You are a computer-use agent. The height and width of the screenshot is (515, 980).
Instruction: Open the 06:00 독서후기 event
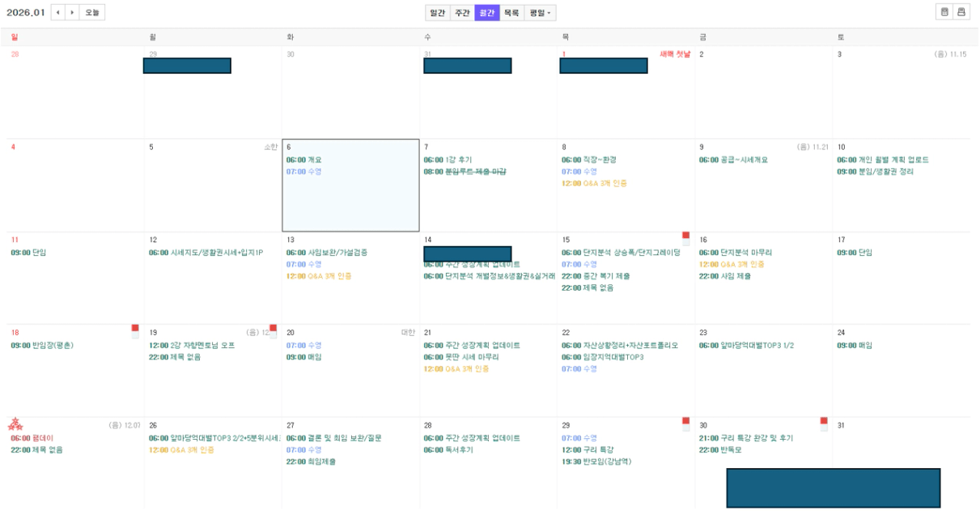pyautogui.click(x=448, y=449)
